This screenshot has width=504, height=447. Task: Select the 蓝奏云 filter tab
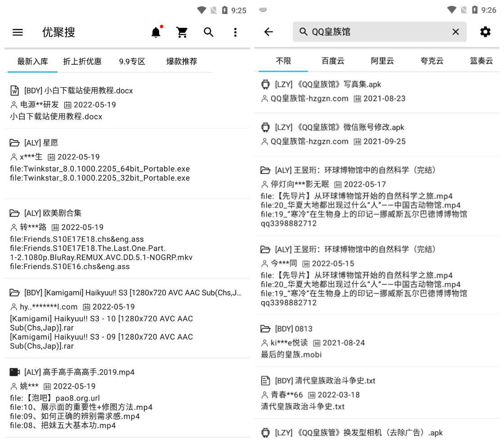click(x=481, y=60)
